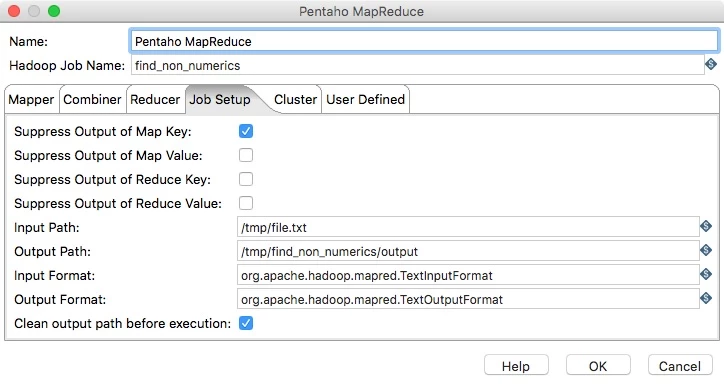Cancel the Pentaho MapReduce dialog
The width and height of the screenshot is (724, 387).
[680, 366]
